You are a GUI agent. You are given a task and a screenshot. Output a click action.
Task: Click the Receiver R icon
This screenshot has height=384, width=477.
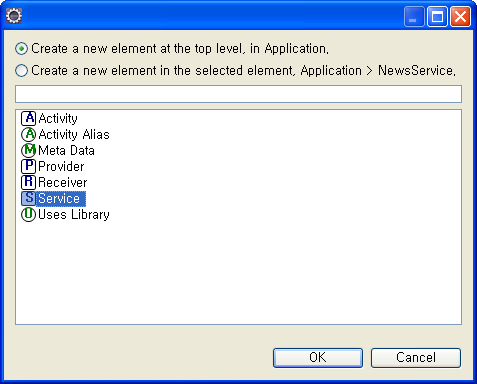[x=28, y=182]
